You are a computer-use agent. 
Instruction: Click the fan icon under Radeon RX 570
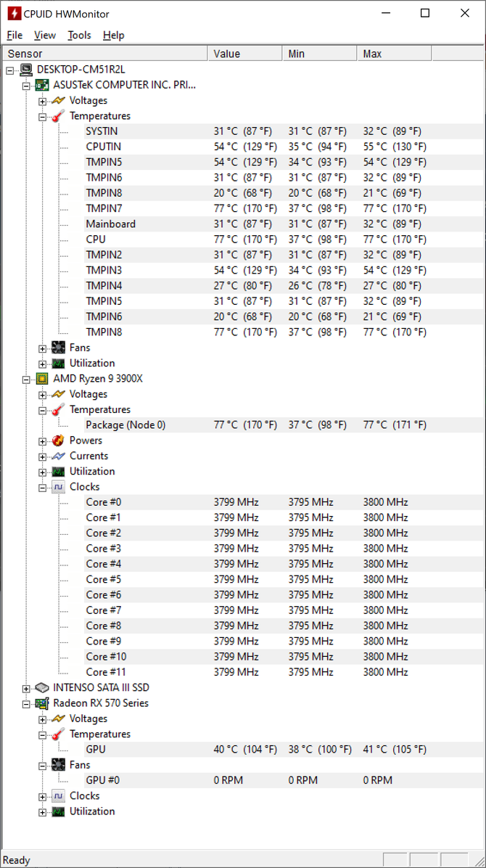coord(58,765)
